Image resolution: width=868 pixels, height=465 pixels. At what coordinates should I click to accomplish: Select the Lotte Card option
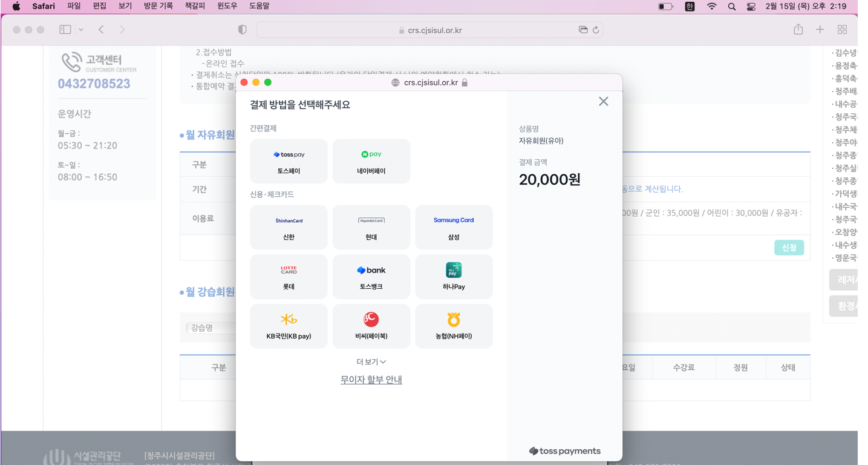pos(289,277)
